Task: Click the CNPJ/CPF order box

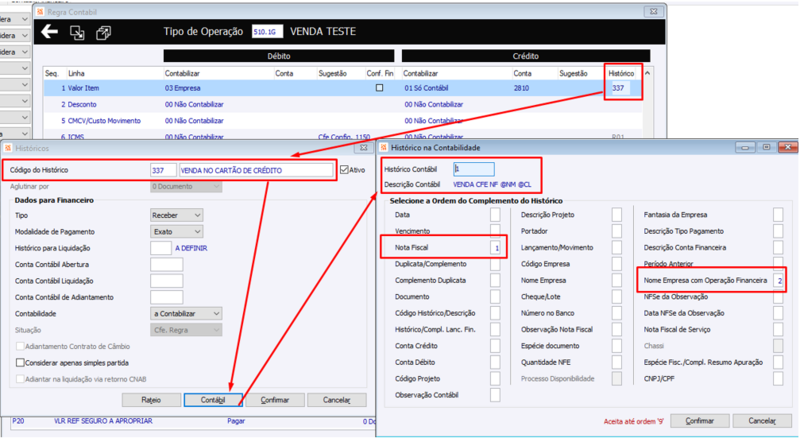Action: click(x=778, y=379)
